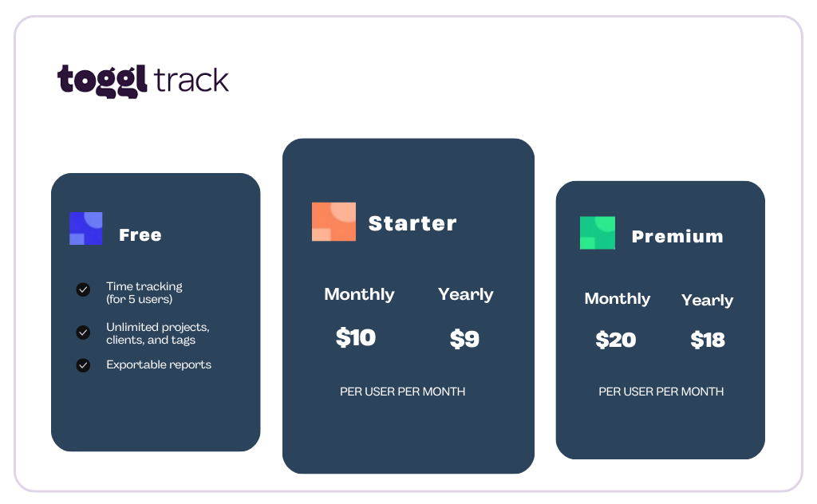
Task: Click the green Premium plan icon
Action: 598,233
